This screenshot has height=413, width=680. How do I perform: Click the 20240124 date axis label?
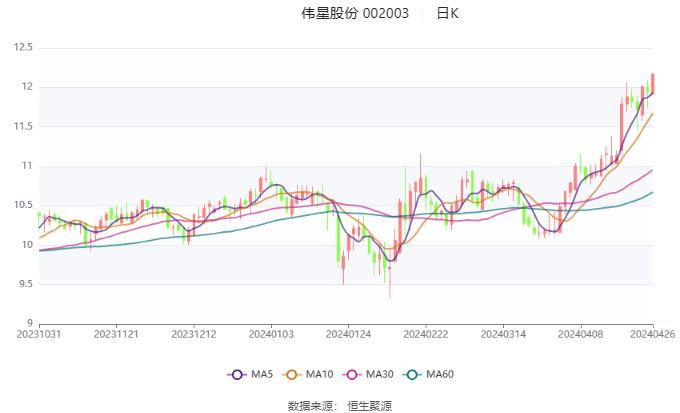click(x=348, y=334)
